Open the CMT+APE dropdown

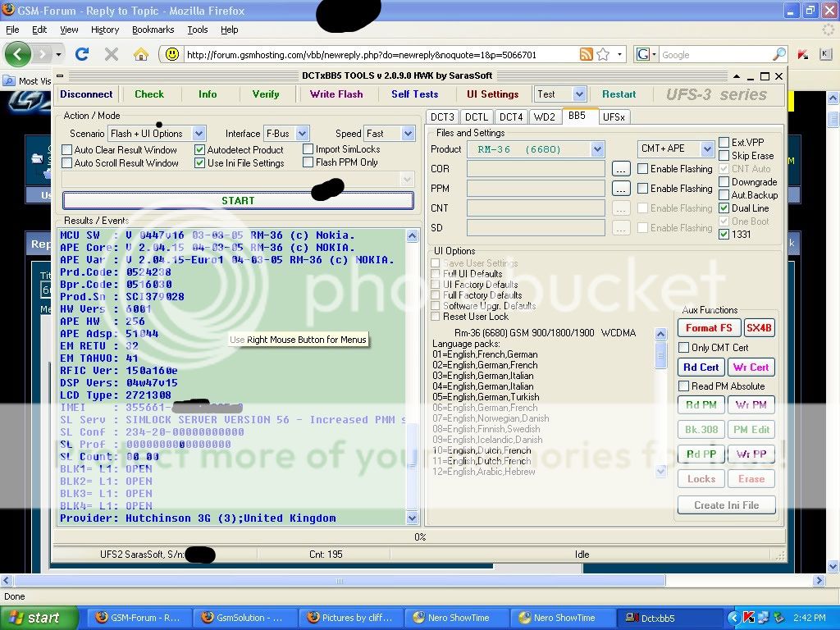click(707, 149)
